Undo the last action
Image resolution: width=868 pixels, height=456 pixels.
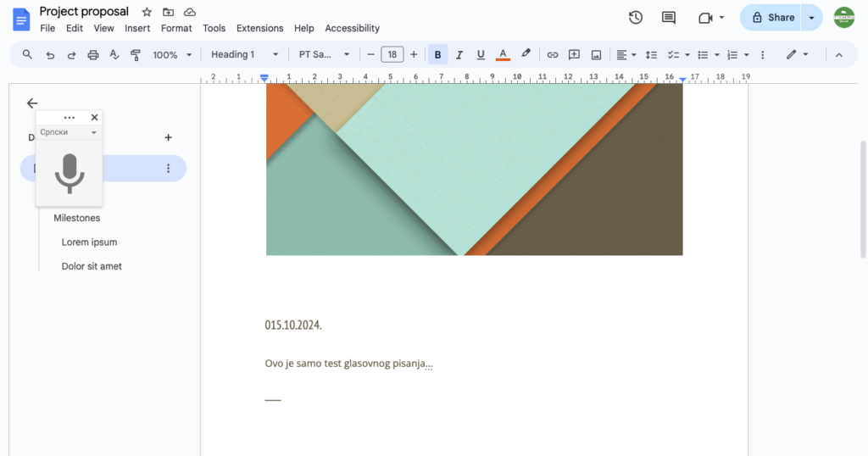pos(50,55)
